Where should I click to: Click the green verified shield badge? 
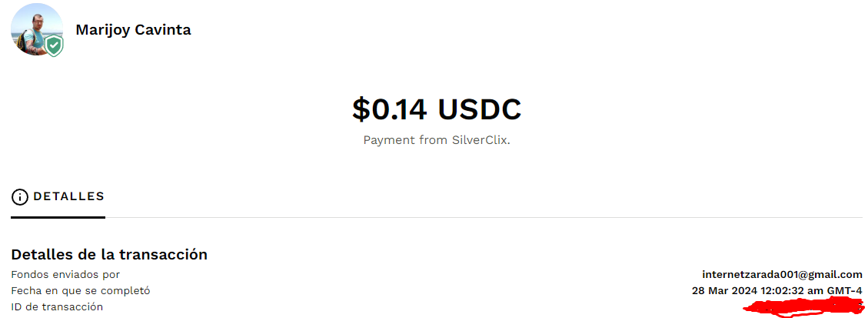click(x=54, y=46)
